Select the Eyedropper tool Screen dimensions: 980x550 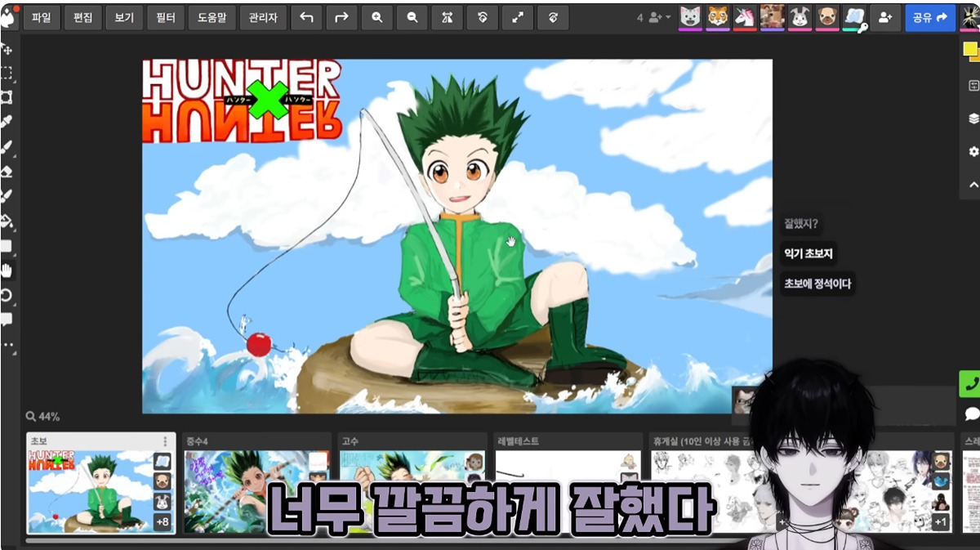point(7,122)
